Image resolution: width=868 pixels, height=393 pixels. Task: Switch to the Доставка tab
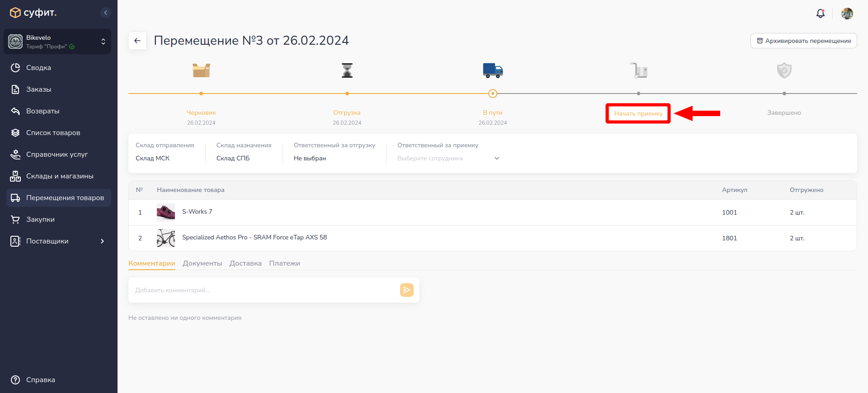tap(245, 263)
